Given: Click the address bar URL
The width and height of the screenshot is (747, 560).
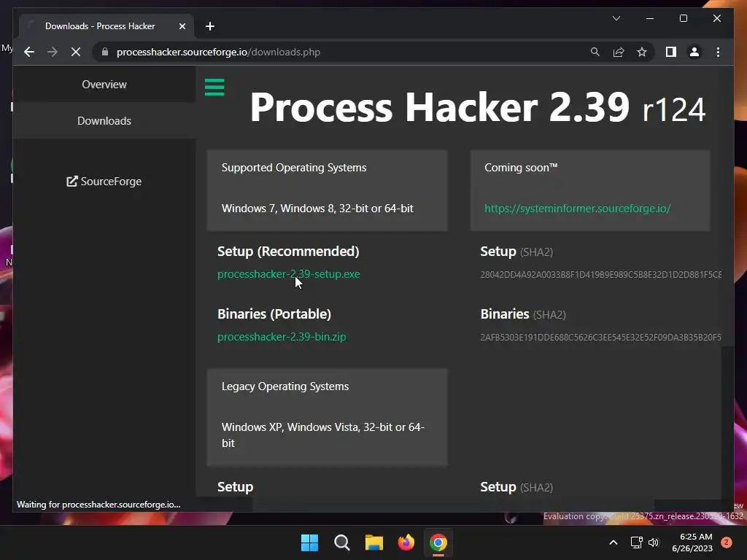Looking at the screenshot, I should (x=218, y=52).
